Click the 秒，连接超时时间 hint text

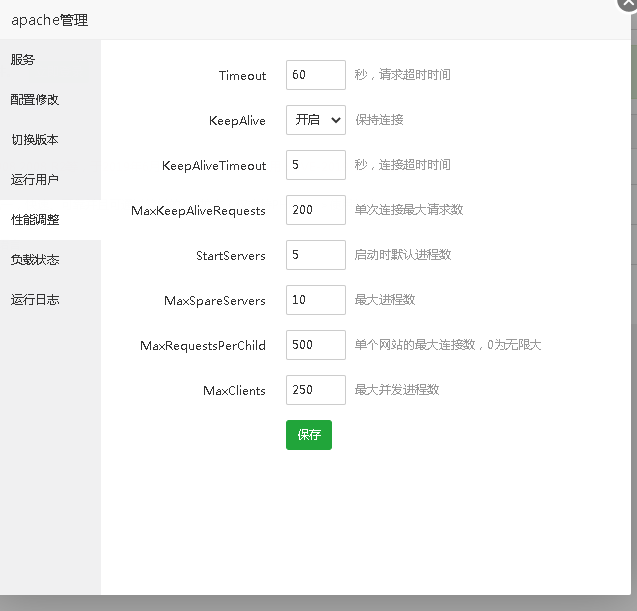403,165
